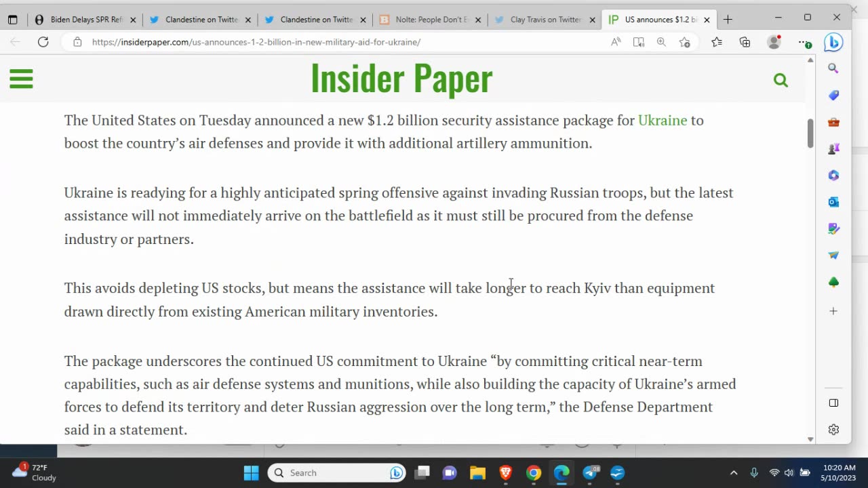Open the browser profile avatar
Viewport: 868px width, 488px height.
(774, 42)
